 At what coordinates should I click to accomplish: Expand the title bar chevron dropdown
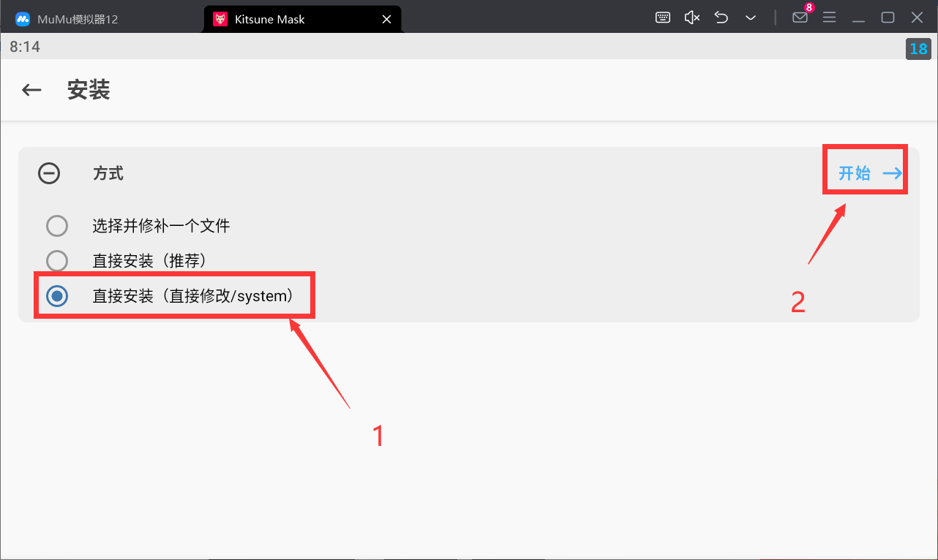[x=751, y=18]
